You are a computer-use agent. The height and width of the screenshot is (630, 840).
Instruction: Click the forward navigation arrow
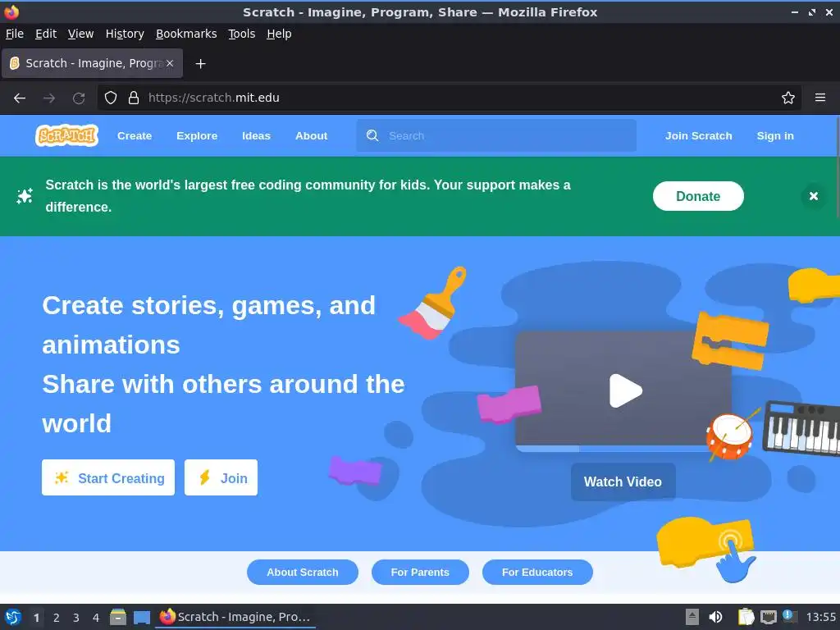49,98
